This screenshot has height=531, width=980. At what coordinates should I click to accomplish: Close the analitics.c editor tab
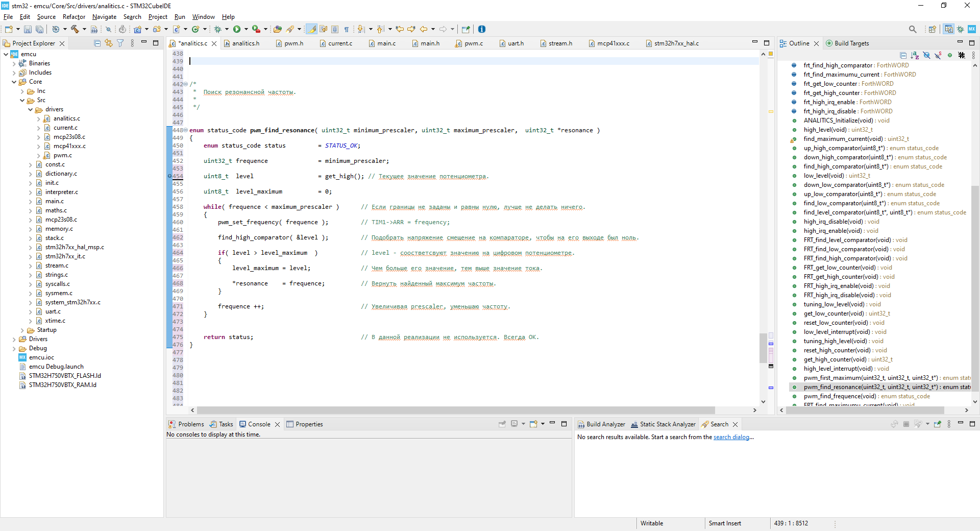(214, 43)
